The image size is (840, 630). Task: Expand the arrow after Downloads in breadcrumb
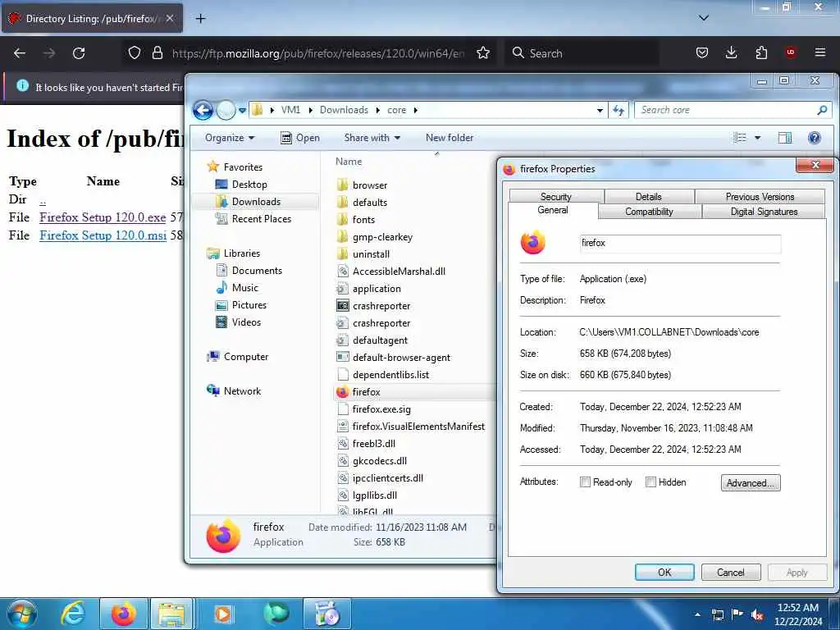(377, 111)
